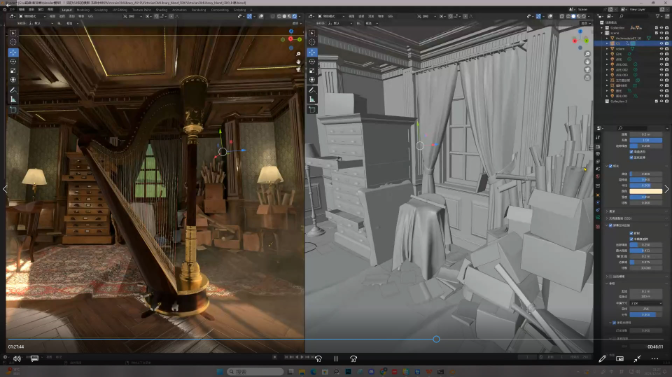Toggle camera view gizmo in the right viewport
This screenshot has height=377, width=672.
[587, 69]
